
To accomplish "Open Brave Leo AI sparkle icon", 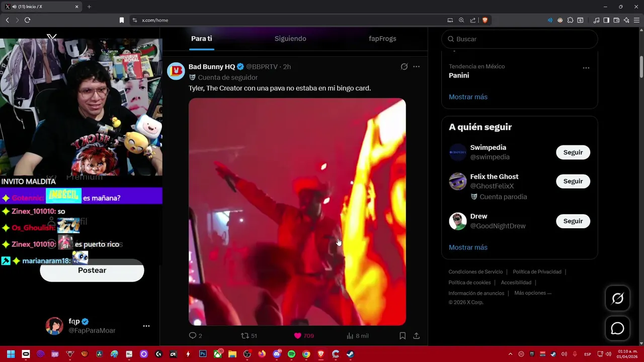I will (626, 20).
